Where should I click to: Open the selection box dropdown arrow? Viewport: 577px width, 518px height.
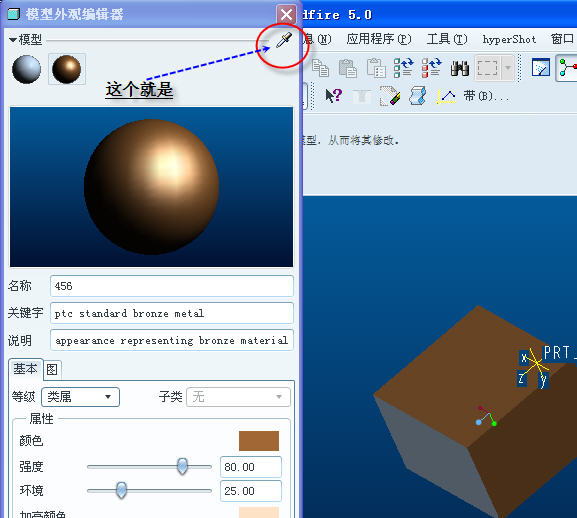click(x=508, y=68)
